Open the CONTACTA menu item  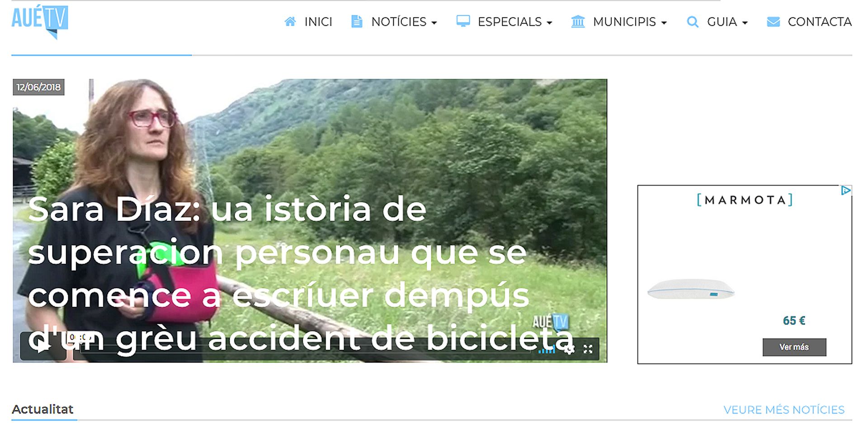pyautogui.click(x=820, y=22)
